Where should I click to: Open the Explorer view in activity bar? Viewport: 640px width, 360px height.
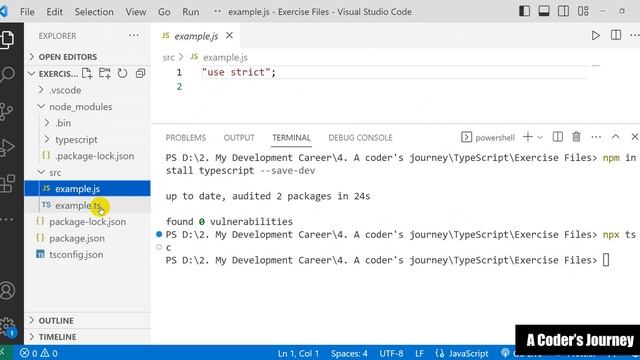point(7,40)
